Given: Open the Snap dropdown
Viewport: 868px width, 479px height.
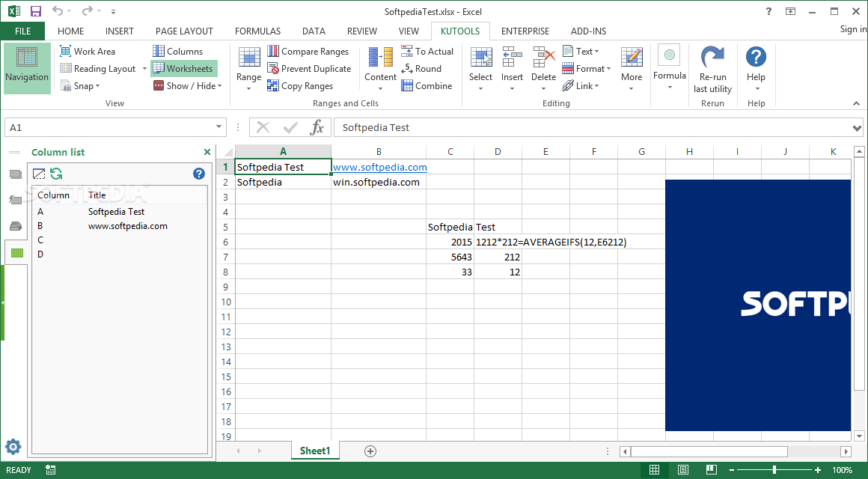Looking at the screenshot, I should [x=80, y=86].
